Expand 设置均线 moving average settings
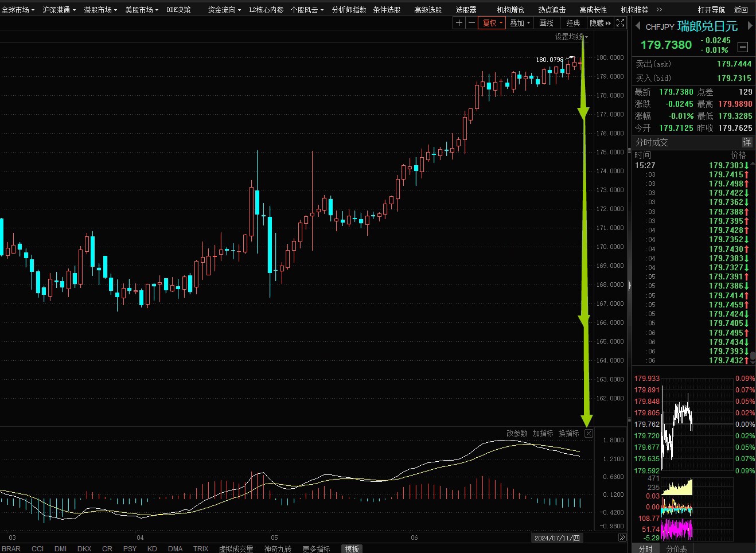756x553 pixels. coord(571,37)
